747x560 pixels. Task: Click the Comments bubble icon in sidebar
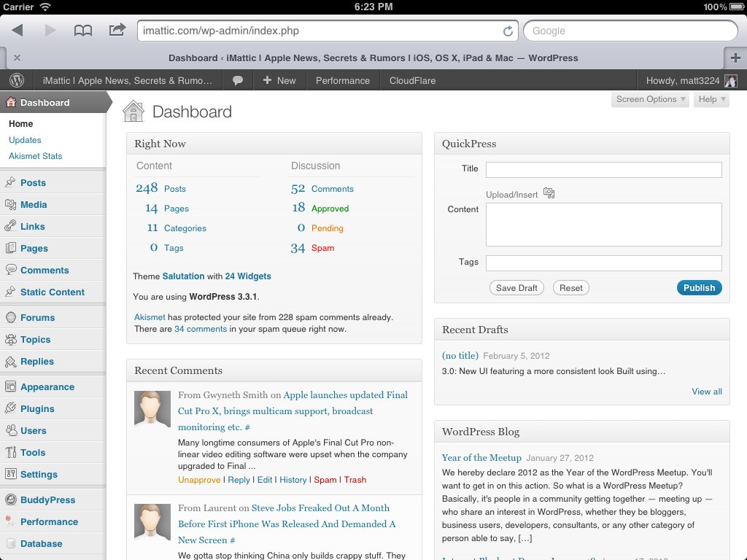coord(10,270)
